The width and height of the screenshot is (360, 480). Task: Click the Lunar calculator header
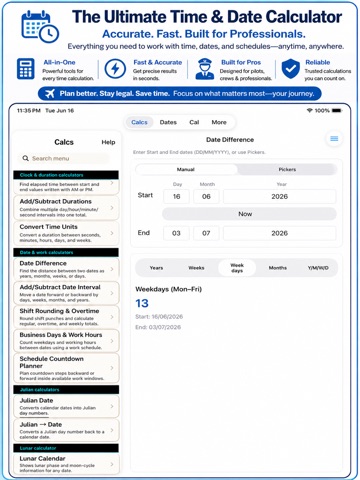66,448
